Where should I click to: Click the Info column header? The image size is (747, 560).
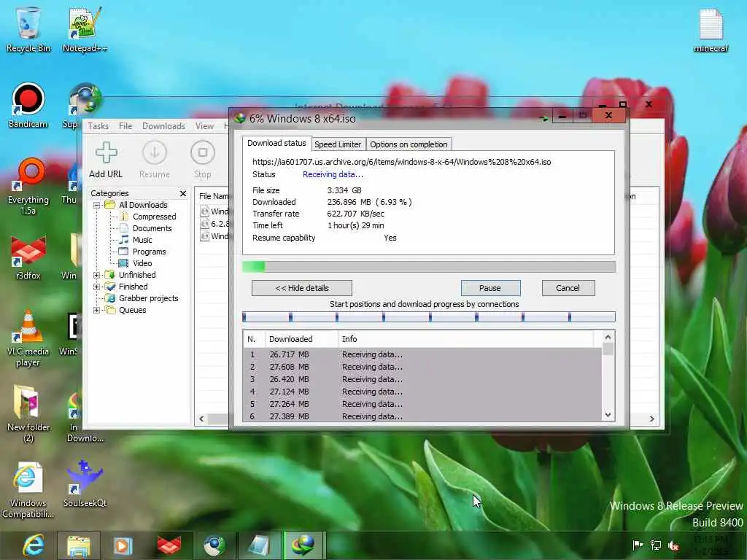pyautogui.click(x=465, y=339)
